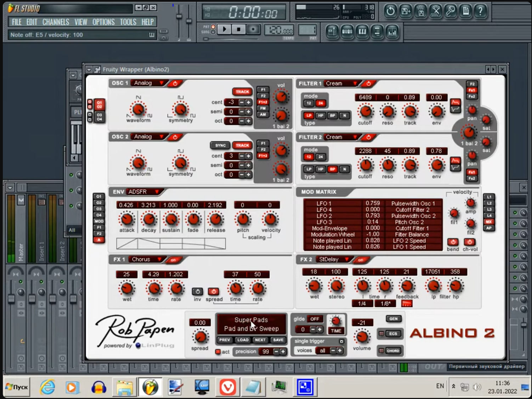Open the piano roll icon
This screenshot has width=532, height=399.
click(362, 32)
